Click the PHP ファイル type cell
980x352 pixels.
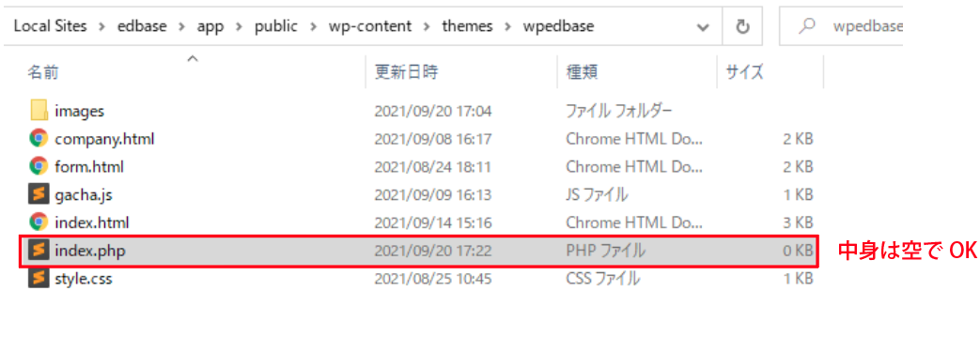606,251
